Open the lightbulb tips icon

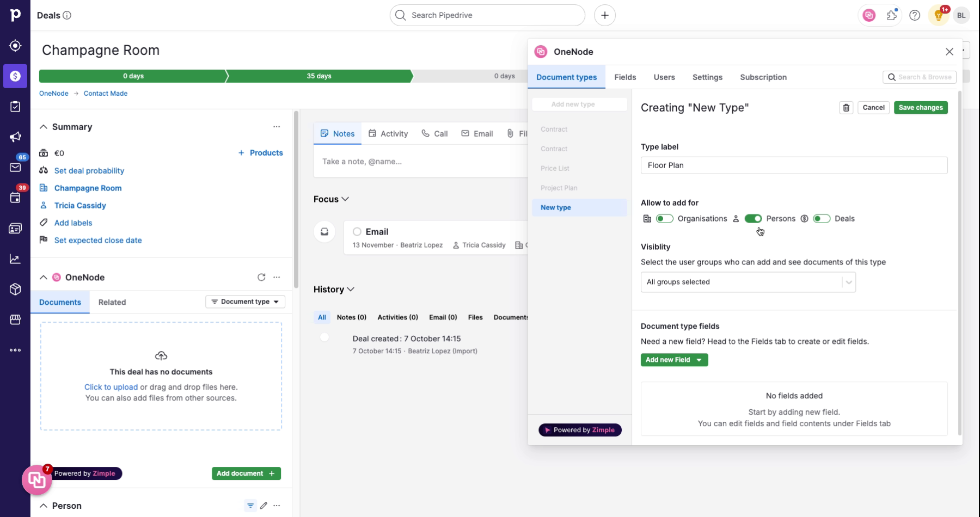[939, 15]
